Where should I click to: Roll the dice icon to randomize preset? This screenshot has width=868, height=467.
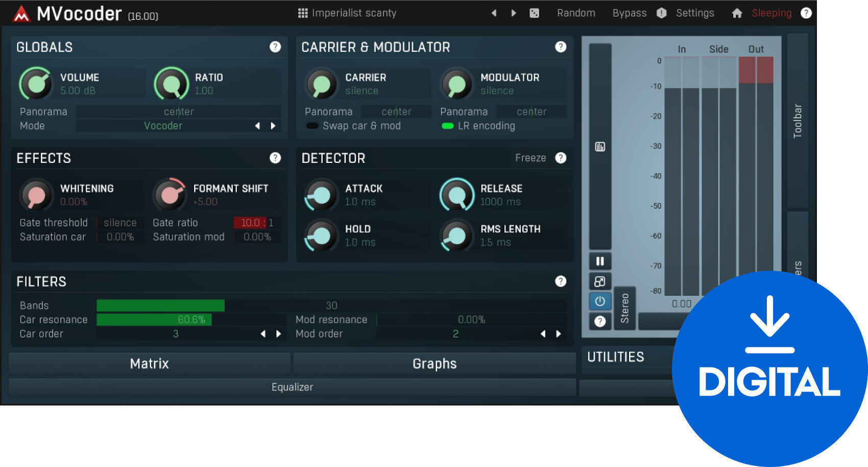[534, 13]
